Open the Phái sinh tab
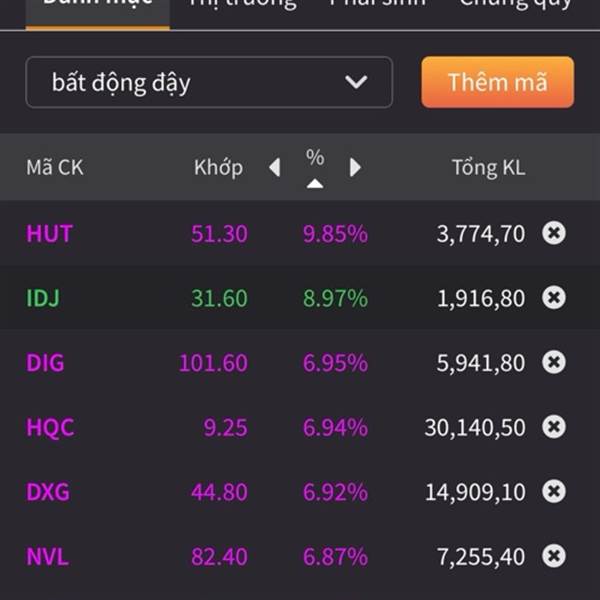Screen dimensions: 600x600 pyautogui.click(x=377, y=3)
